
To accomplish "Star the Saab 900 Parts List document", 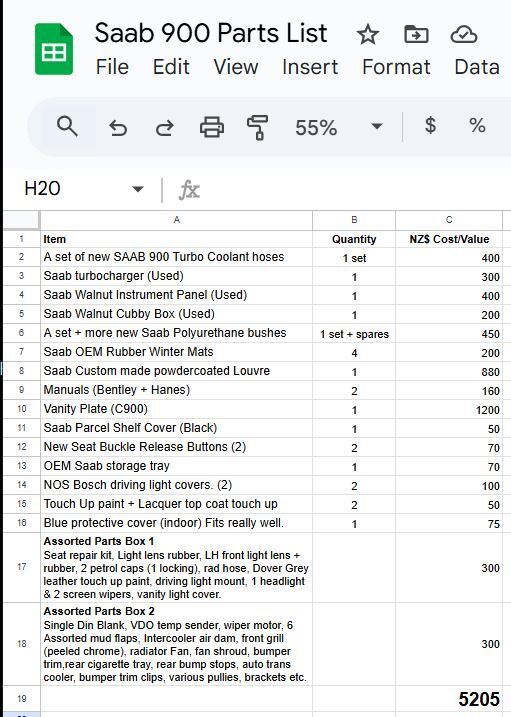I will pyautogui.click(x=367, y=35).
